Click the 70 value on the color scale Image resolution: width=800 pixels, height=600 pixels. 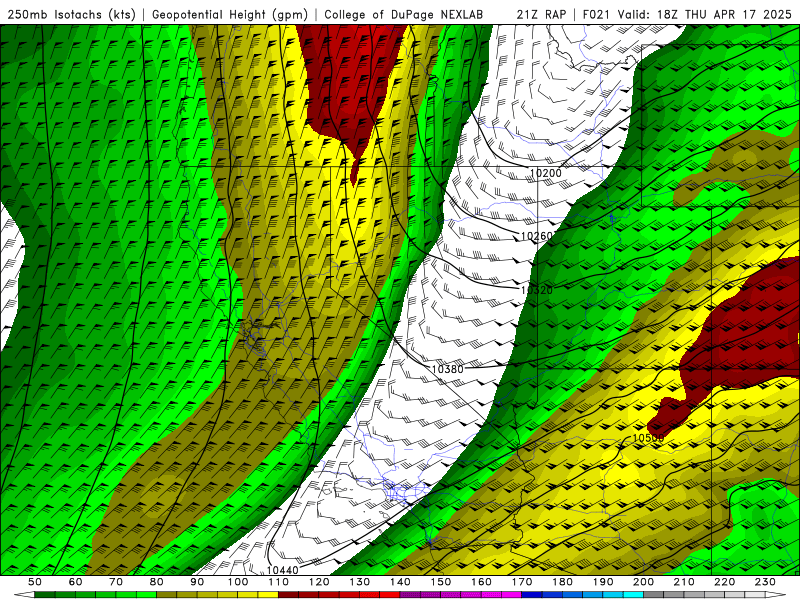click(x=116, y=582)
